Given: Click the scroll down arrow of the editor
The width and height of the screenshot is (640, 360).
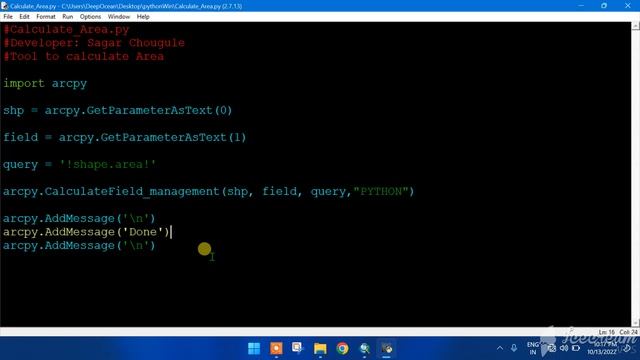Looking at the screenshot, I should [x=636, y=323].
